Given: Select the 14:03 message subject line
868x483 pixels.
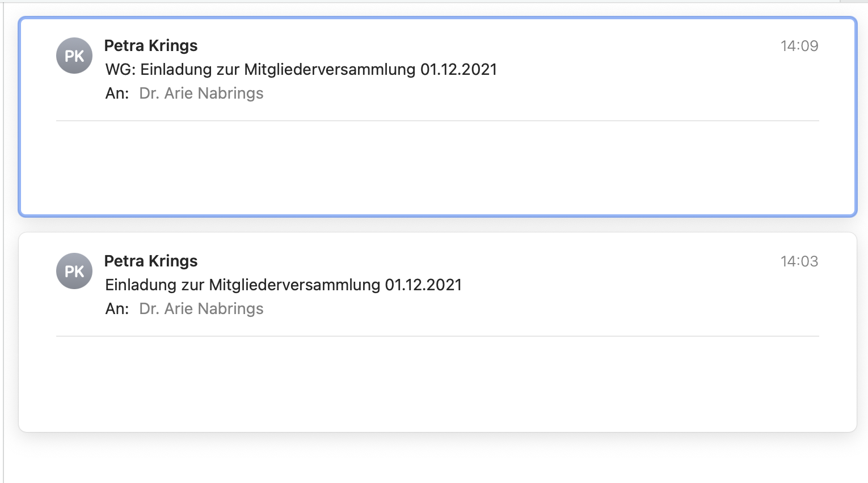Looking at the screenshot, I should (283, 285).
